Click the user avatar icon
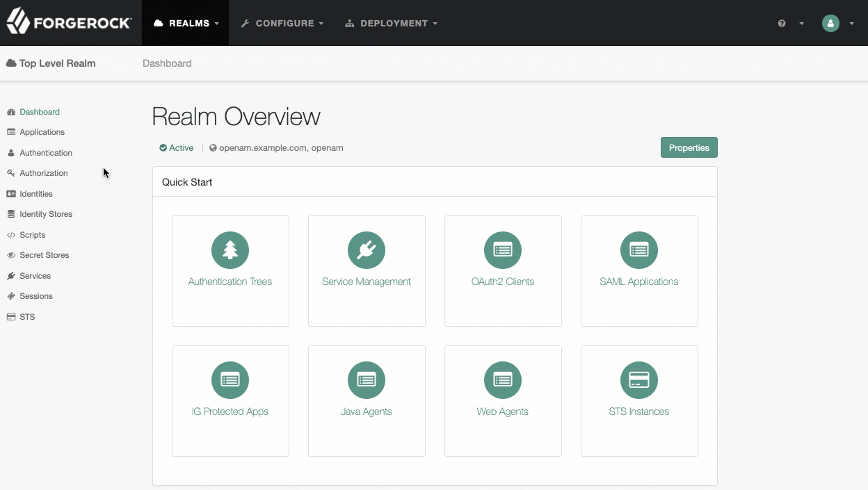This screenshot has width=868, height=490. point(830,23)
